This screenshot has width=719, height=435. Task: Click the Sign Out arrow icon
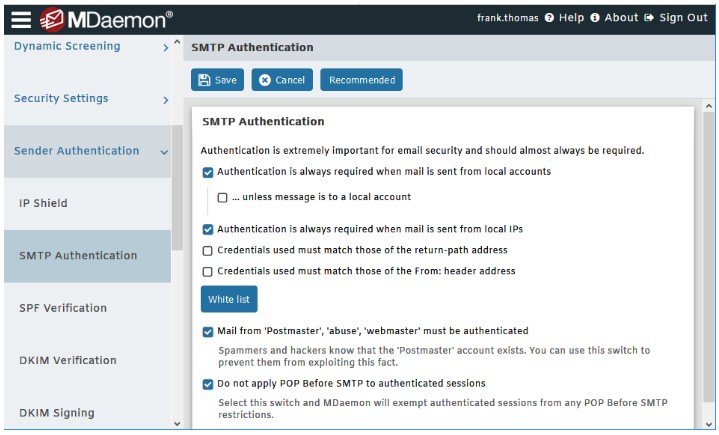(x=648, y=18)
